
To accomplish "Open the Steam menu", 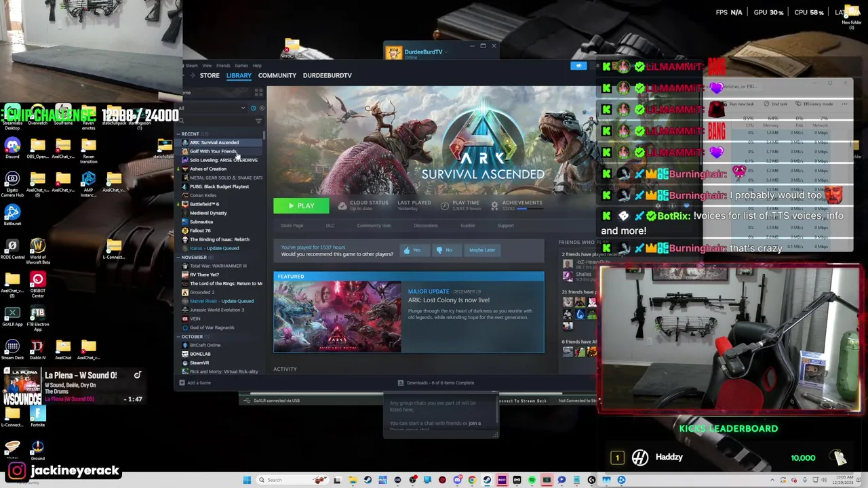I will (x=192, y=66).
